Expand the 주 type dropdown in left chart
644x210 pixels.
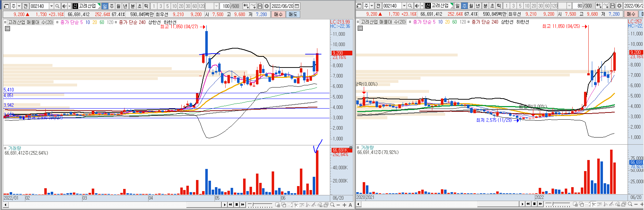pos(19,6)
